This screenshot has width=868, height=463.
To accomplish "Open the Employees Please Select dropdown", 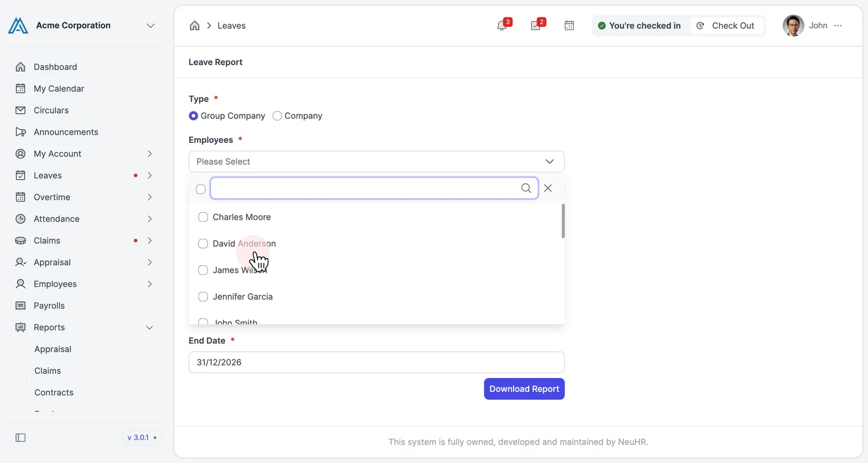I will pos(377,162).
